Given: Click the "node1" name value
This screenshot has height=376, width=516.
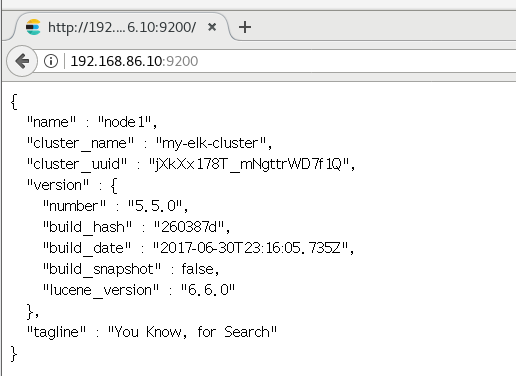Looking at the screenshot, I should pos(128,122).
